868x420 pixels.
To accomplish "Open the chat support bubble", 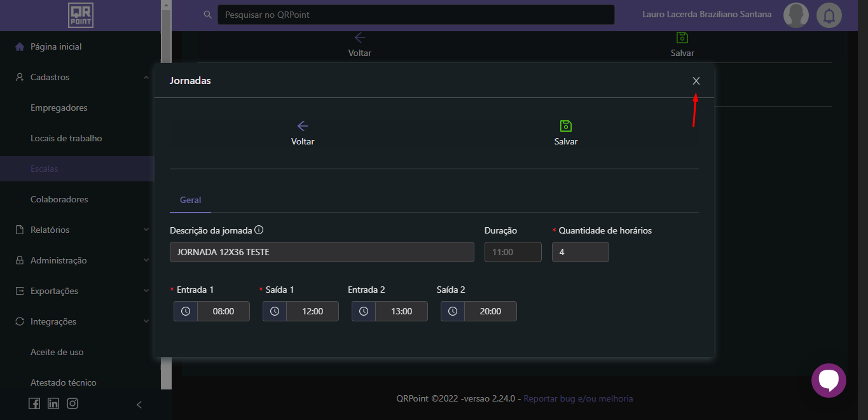I will point(829,380).
